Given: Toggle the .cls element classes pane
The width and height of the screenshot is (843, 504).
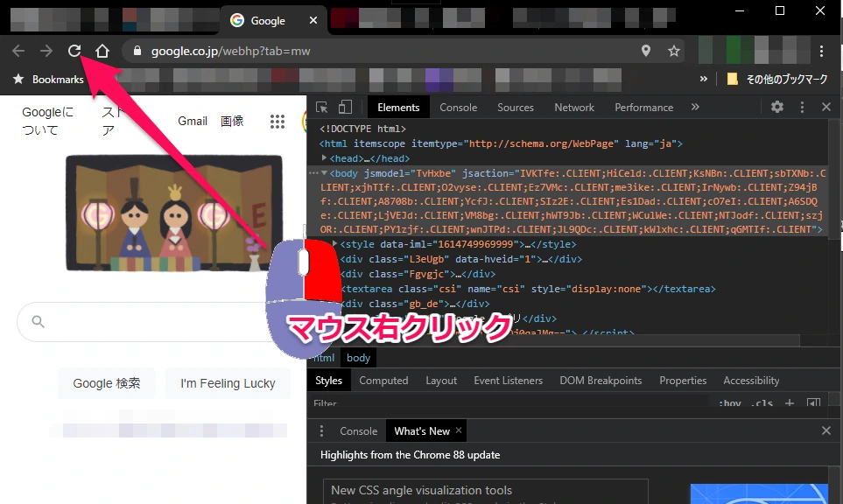Looking at the screenshot, I should click(x=762, y=403).
